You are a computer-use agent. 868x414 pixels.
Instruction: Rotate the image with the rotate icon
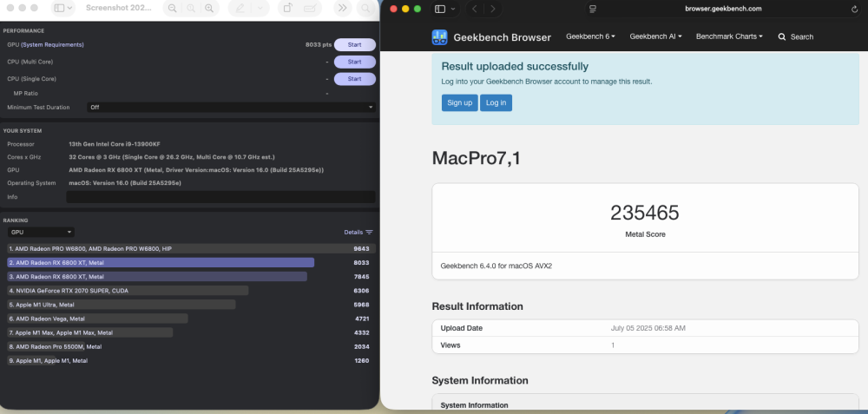tap(288, 9)
